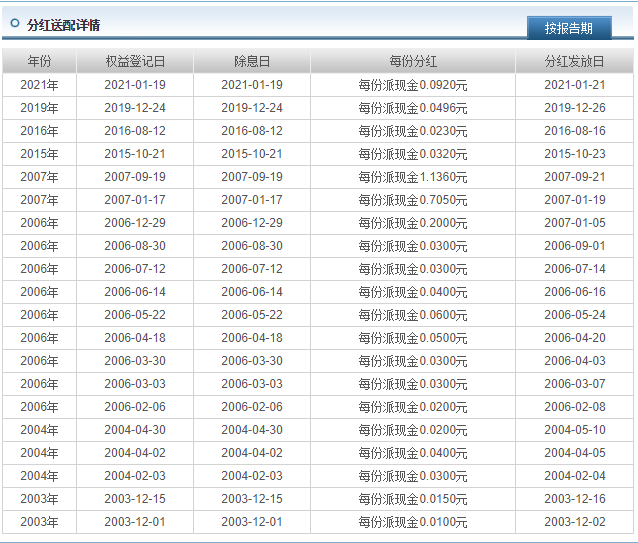Select record date 2021-01-19 in 权益登记日 column
Screen dimensions: 638x543
pyautogui.click(x=135, y=85)
